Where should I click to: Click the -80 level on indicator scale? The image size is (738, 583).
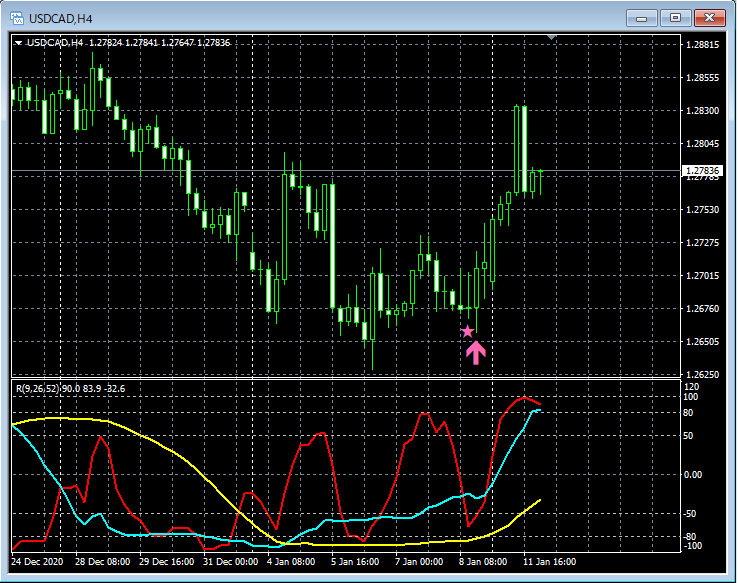point(689,537)
